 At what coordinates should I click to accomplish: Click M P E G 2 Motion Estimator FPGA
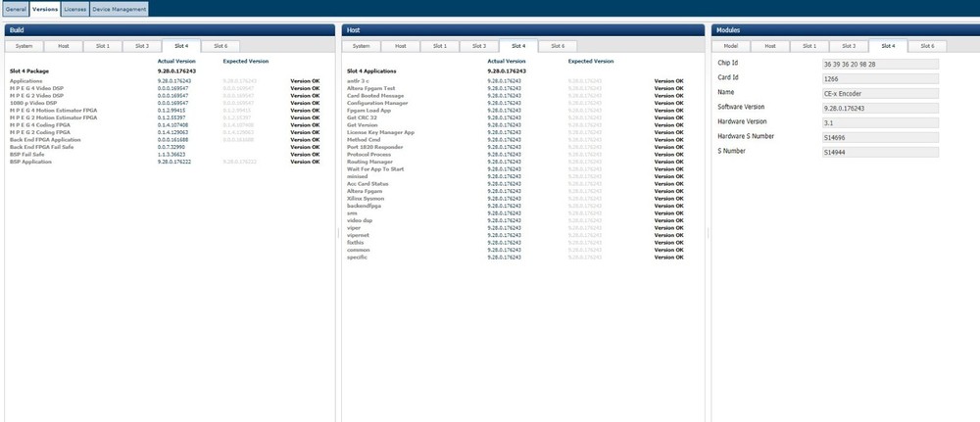[x=53, y=117]
